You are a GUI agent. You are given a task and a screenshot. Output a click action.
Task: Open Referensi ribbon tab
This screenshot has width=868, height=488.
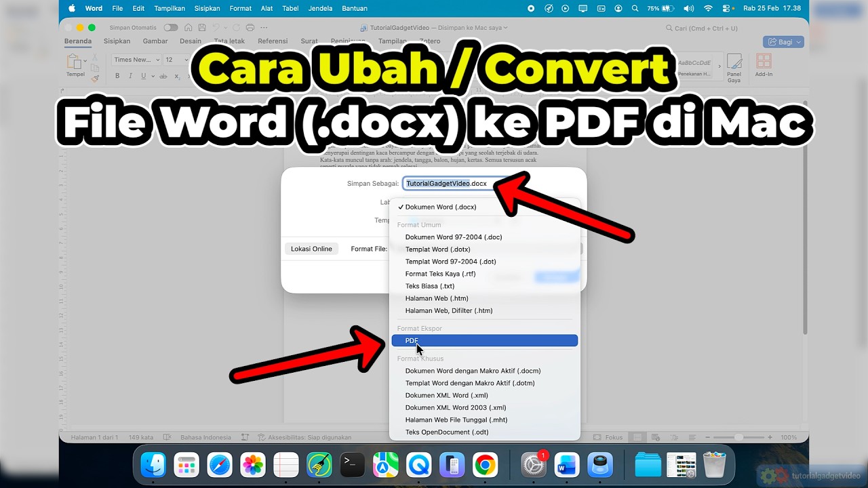tap(273, 41)
